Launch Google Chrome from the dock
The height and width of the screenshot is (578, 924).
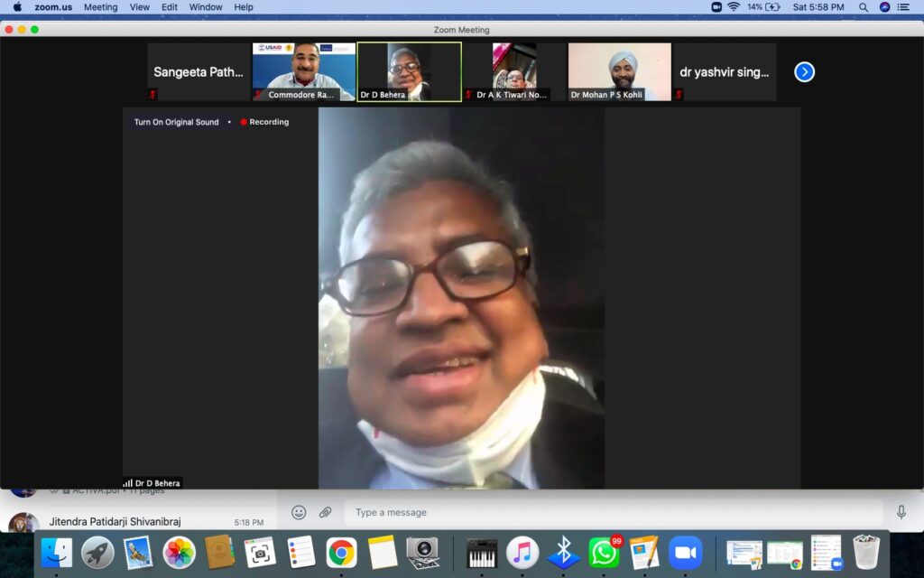(x=341, y=552)
